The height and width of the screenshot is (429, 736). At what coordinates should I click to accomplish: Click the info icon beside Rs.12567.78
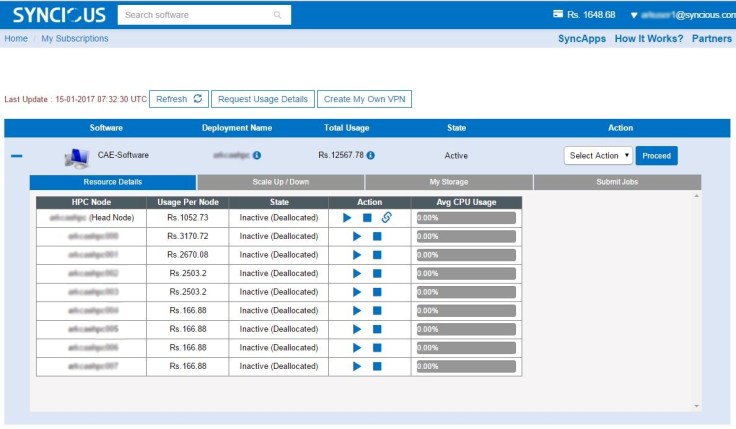371,155
